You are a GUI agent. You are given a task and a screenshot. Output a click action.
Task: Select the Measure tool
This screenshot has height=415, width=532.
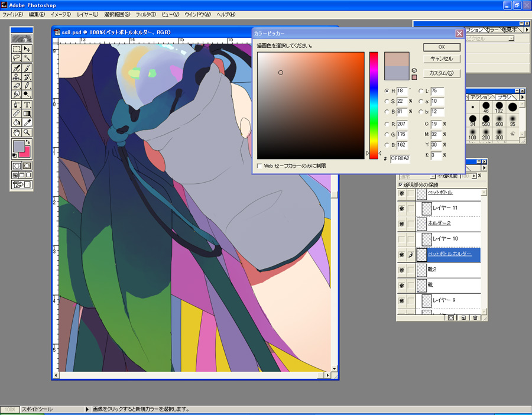(17, 114)
